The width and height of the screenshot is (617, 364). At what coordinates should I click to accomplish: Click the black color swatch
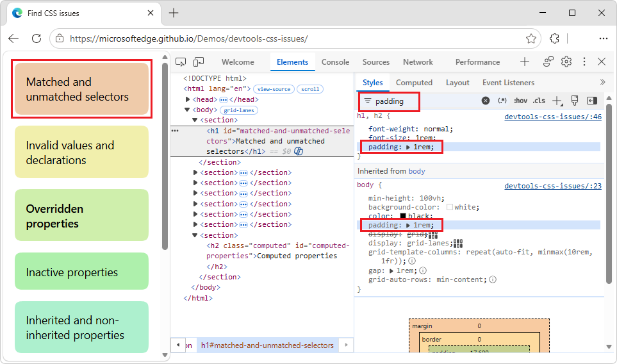tap(403, 216)
